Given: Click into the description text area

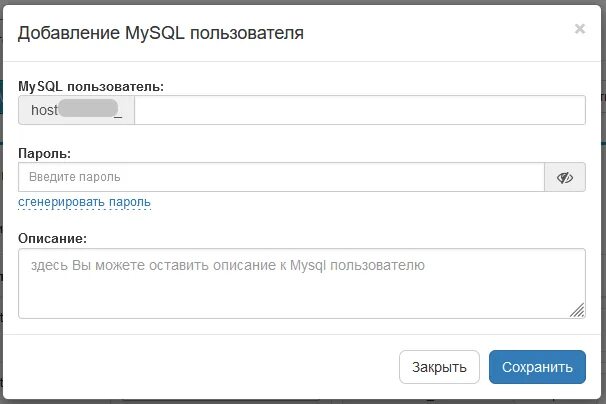Looking at the screenshot, I should (300, 283).
